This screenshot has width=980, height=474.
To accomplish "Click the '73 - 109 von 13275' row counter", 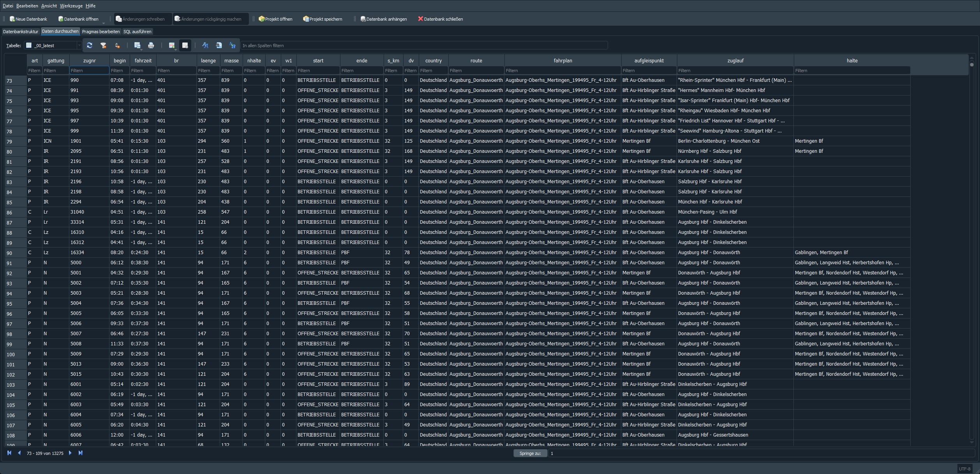I will [x=45, y=453].
